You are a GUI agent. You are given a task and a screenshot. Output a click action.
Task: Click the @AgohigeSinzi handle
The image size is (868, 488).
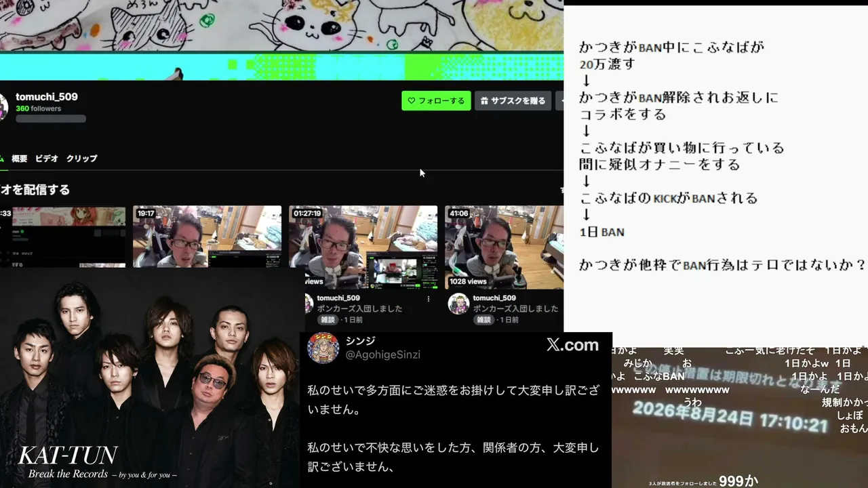(383, 355)
